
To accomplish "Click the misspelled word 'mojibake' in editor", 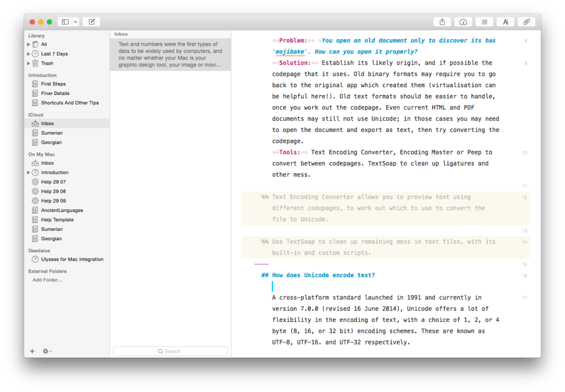I will click(x=289, y=52).
